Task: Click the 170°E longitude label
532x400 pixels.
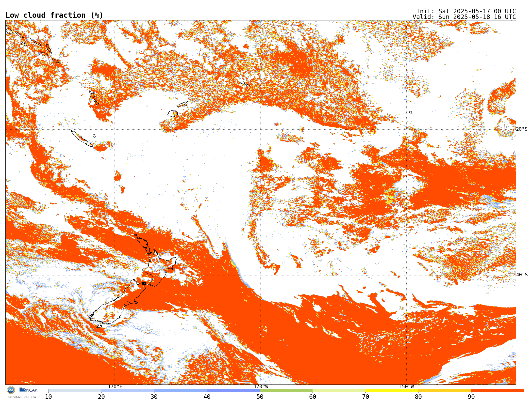Action: point(115,387)
